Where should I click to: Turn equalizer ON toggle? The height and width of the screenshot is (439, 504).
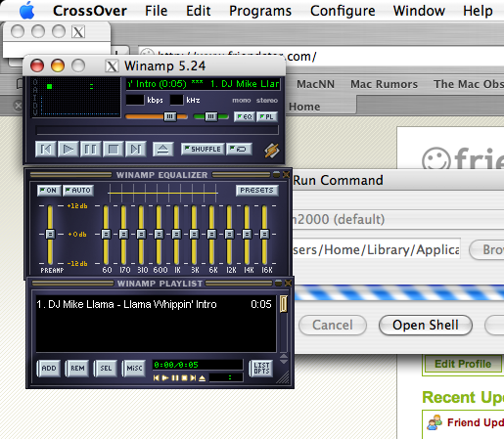click(49, 190)
